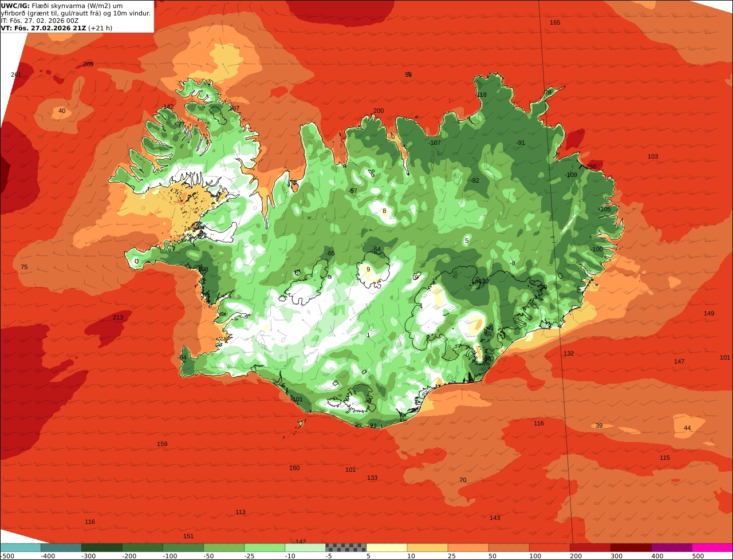Click the map value 165
The height and width of the screenshot is (560, 733).
555,23
